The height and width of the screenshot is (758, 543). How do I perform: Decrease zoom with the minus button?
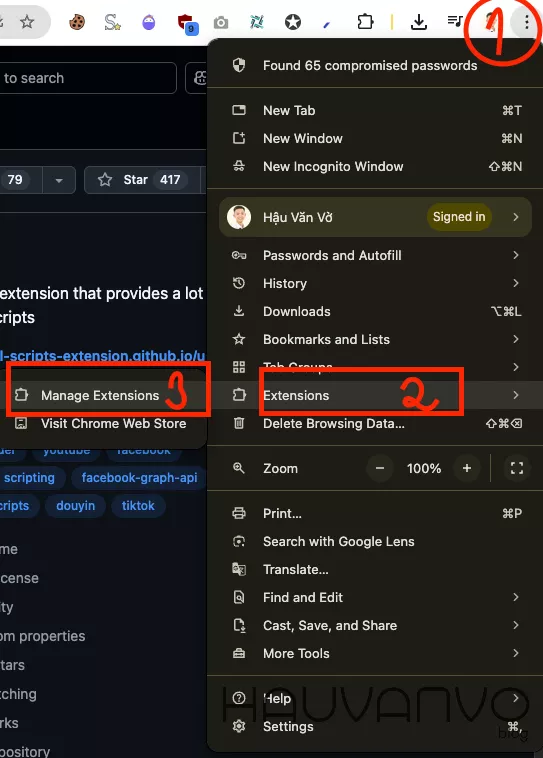(x=380, y=468)
